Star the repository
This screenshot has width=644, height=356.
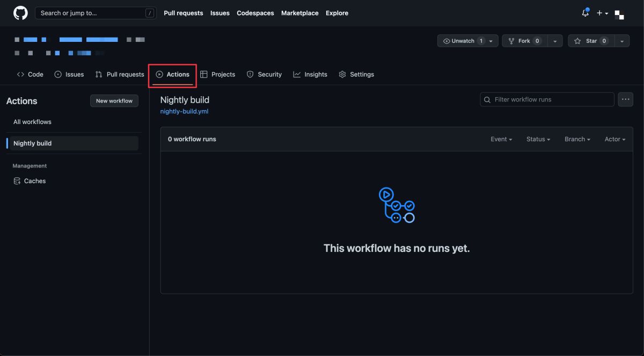point(591,41)
